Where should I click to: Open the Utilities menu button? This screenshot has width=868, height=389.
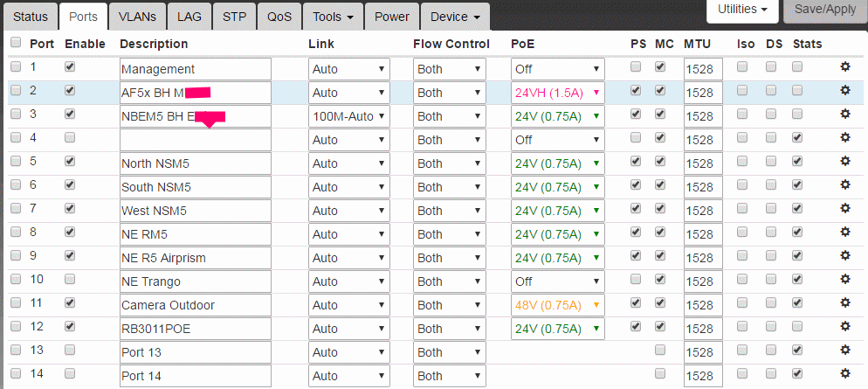pyautogui.click(x=741, y=10)
